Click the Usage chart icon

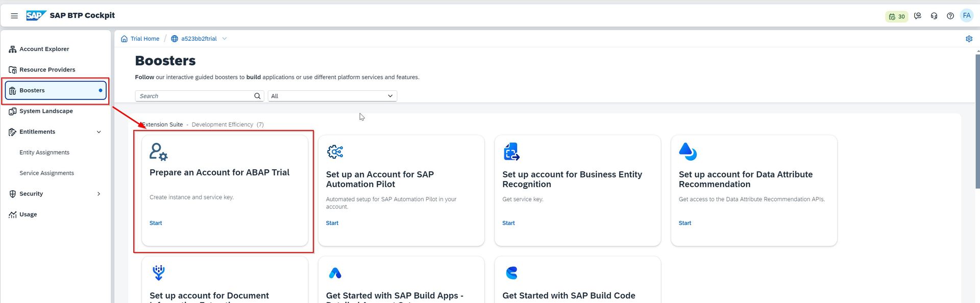(x=13, y=215)
